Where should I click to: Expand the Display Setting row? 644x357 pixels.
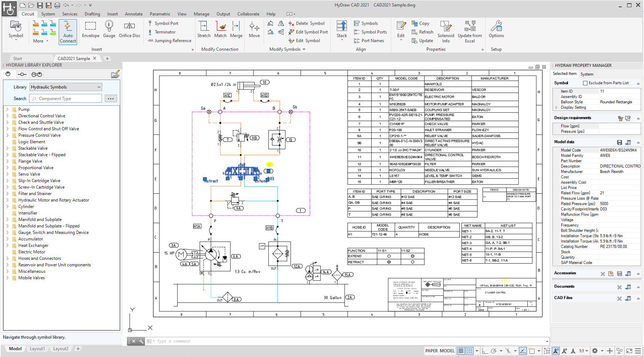(x=556, y=108)
